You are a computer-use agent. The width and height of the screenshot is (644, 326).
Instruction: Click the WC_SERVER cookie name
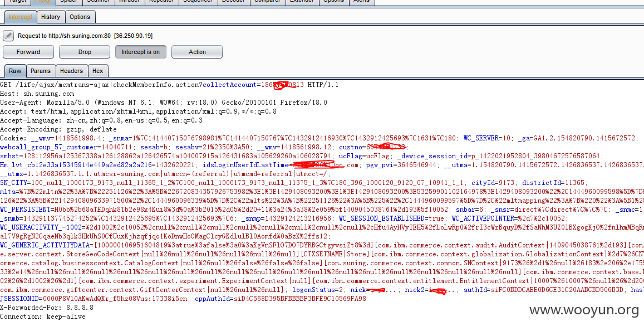coord(480,138)
